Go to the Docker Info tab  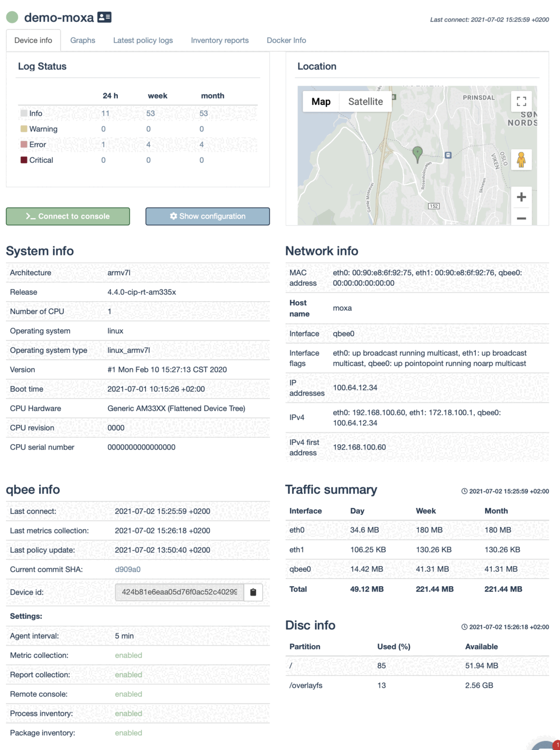click(x=286, y=40)
